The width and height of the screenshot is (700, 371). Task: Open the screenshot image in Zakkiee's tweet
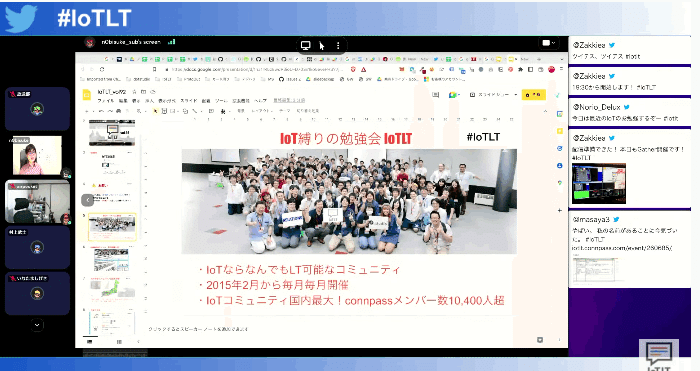tap(599, 183)
